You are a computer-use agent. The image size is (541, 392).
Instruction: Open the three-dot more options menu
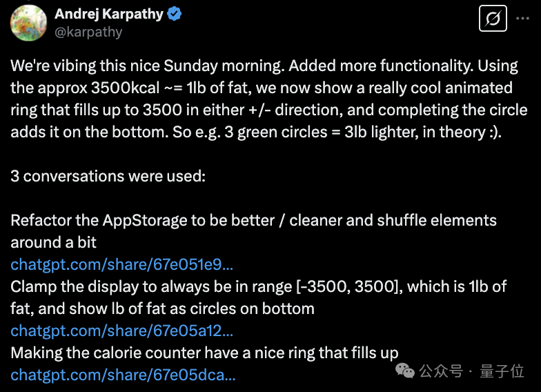[x=522, y=18]
